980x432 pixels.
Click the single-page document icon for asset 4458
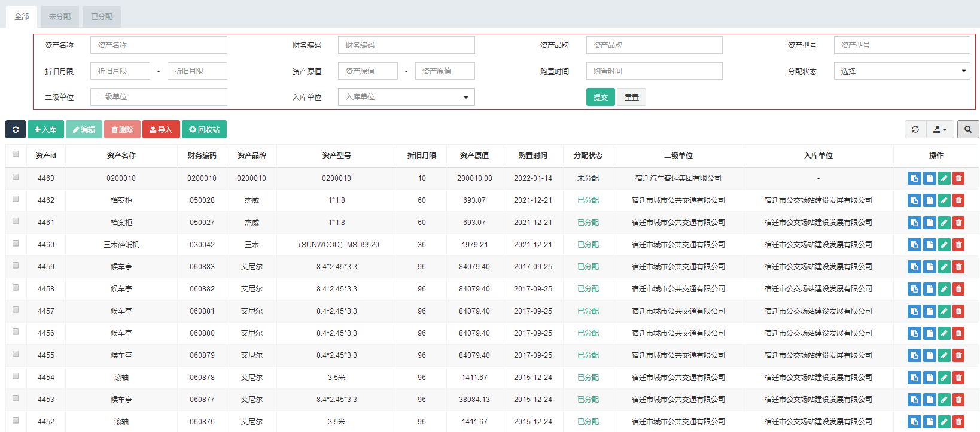click(x=929, y=289)
